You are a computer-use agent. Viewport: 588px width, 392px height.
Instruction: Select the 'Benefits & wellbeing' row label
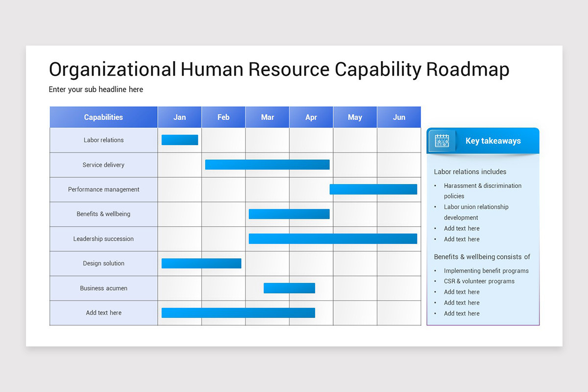click(103, 214)
